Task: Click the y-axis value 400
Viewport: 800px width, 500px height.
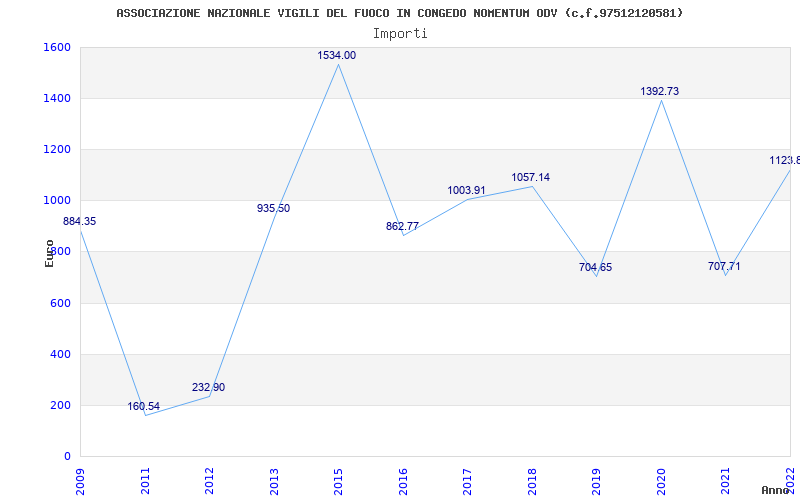Action: (x=60, y=355)
